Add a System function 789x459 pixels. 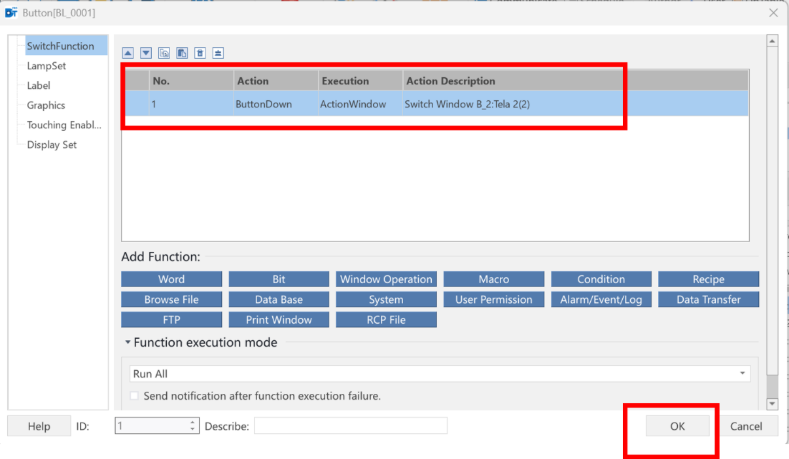coord(386,299)
